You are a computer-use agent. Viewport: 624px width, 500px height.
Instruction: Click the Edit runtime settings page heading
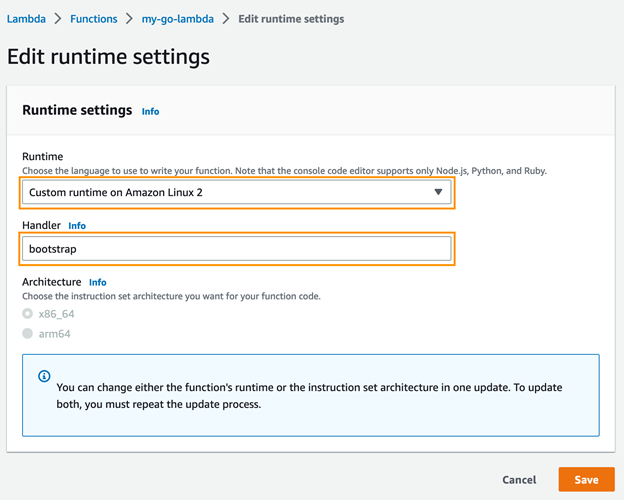pyautogui.click(x=109, y=56)
